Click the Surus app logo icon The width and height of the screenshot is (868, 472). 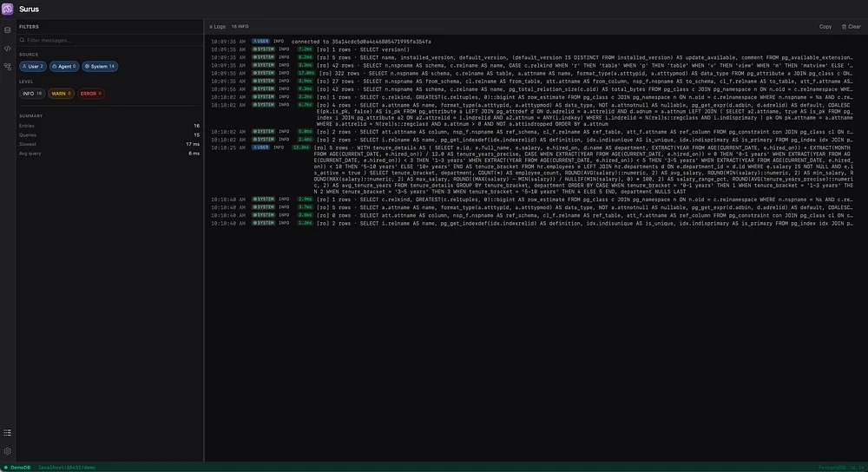point(7,9)
